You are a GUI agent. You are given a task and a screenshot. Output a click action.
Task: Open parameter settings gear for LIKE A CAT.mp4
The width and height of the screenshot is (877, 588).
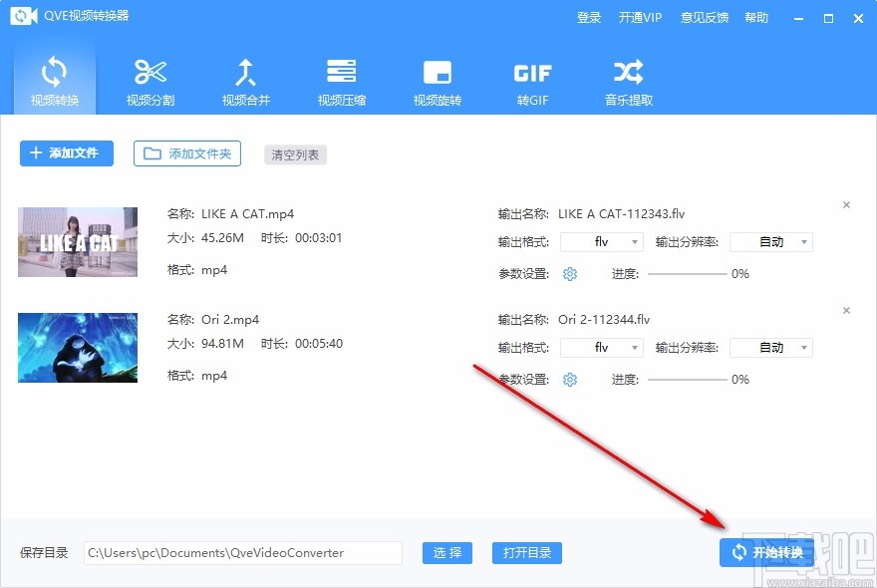569,273
